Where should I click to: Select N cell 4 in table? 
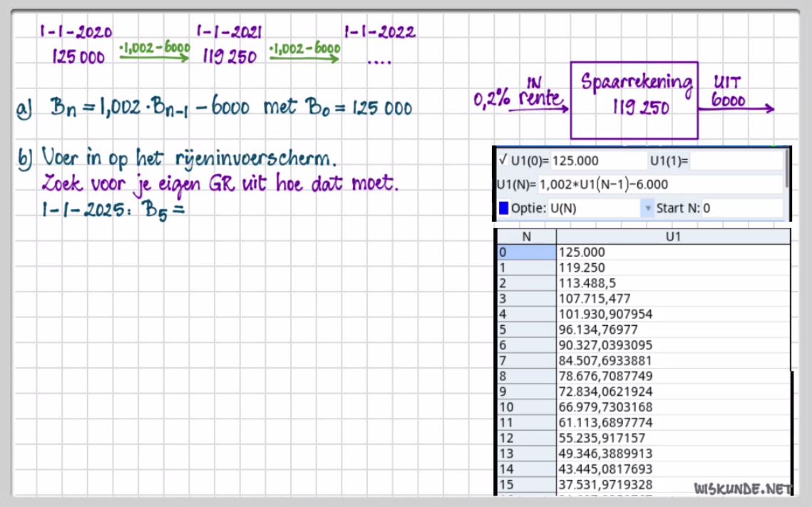tap(527, 314)
